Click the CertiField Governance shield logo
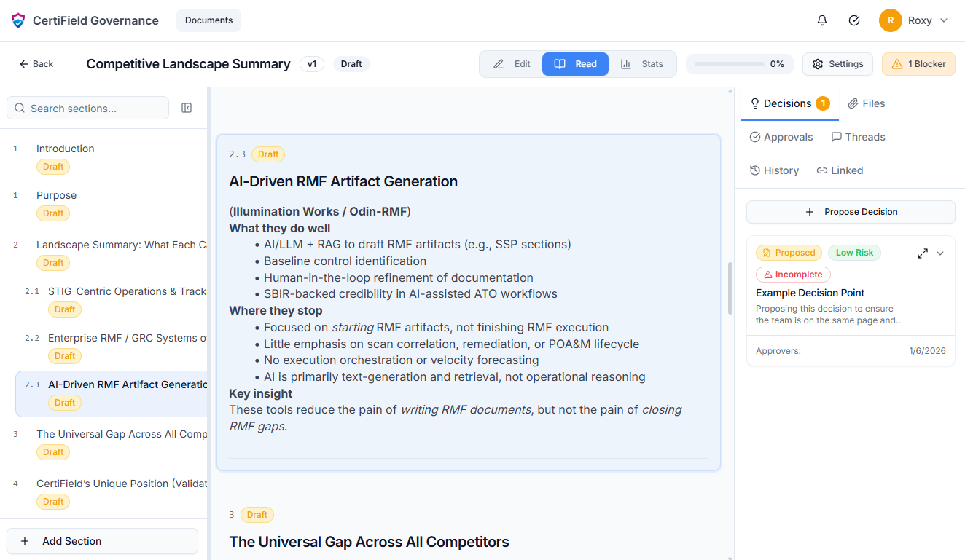The image size is (965, 560). pos(17,20)
